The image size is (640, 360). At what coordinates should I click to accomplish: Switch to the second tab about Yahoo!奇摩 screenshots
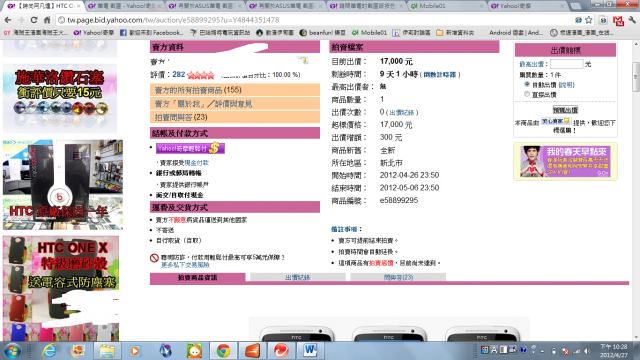(x=124, y=6)
